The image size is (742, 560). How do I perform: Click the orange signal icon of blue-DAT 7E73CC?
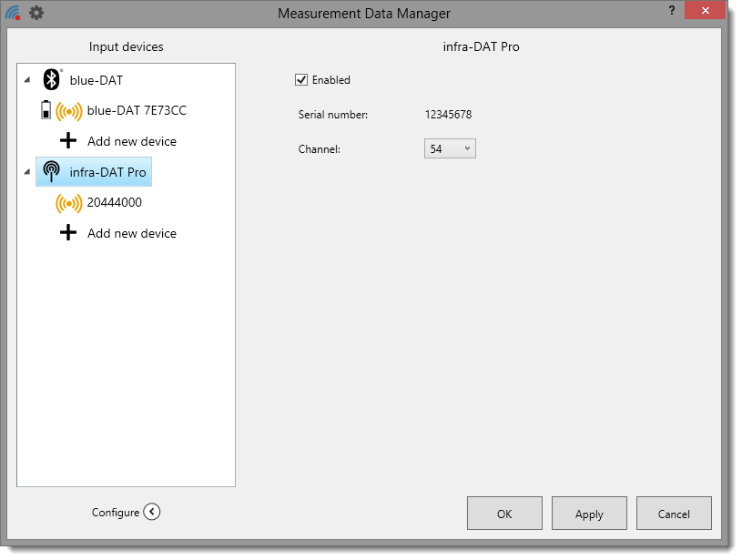point(68,111)
